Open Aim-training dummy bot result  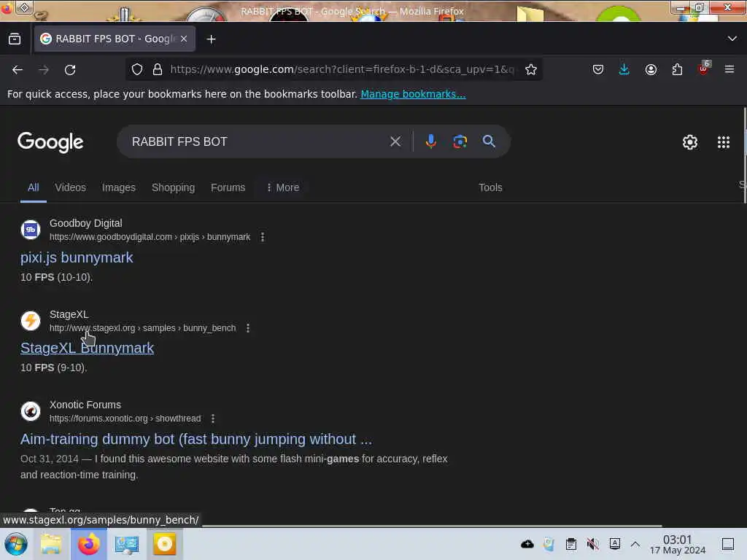click(x=196, y=439)
